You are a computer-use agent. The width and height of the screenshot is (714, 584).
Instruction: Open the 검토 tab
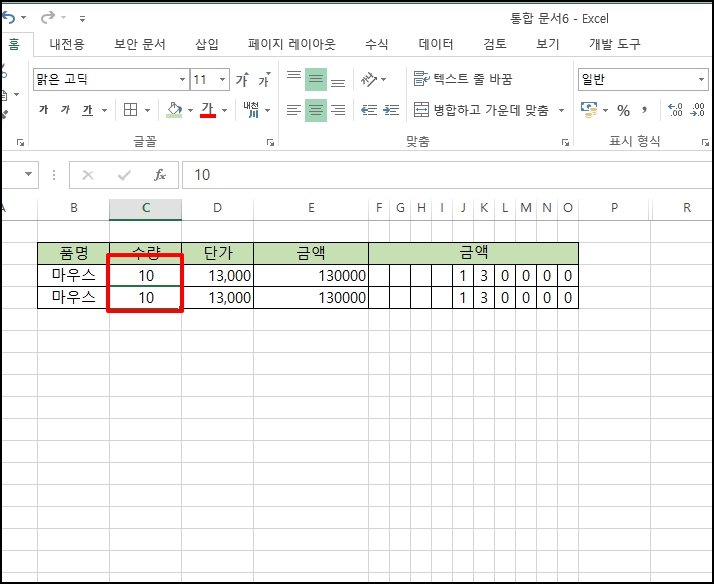click(495, 44)
